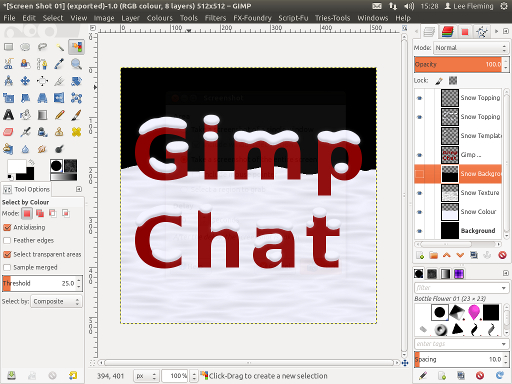Click the white foreground colour swatch
The image size is (512, 384).
coord(16,166)
